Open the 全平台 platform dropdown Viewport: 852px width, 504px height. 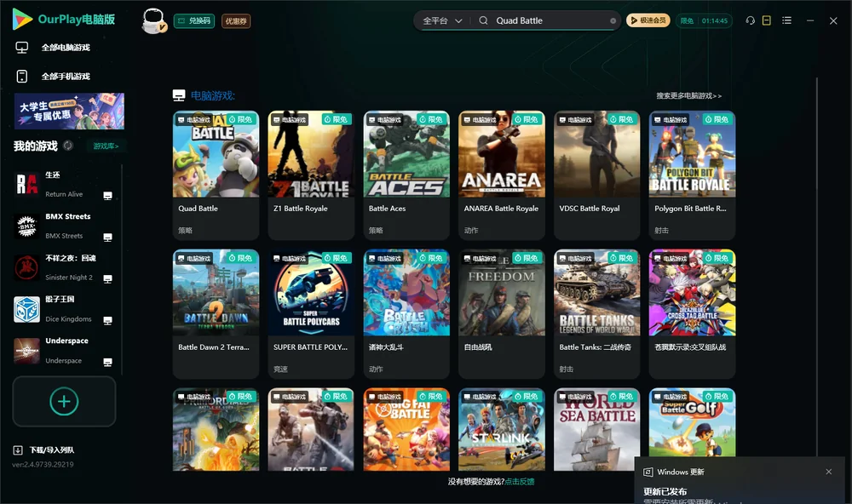(x=441, y=20)
